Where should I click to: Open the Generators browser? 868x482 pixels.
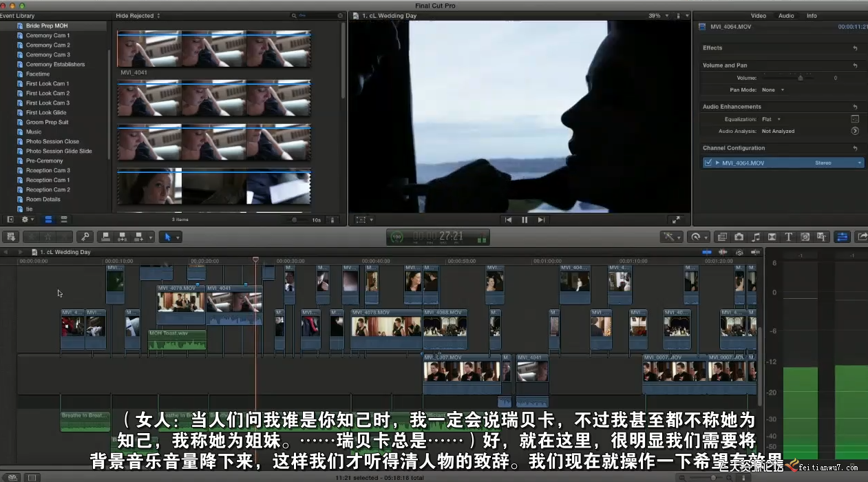(x=805, y=237)
